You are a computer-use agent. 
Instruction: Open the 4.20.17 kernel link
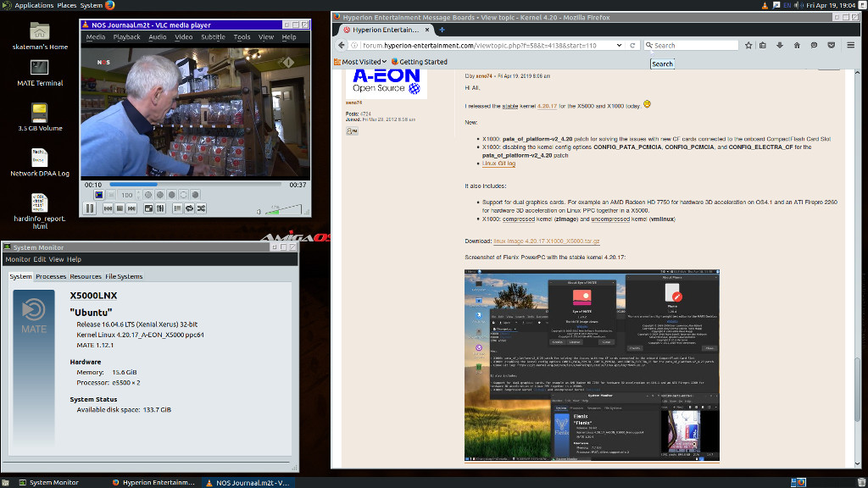coord(547,106)
